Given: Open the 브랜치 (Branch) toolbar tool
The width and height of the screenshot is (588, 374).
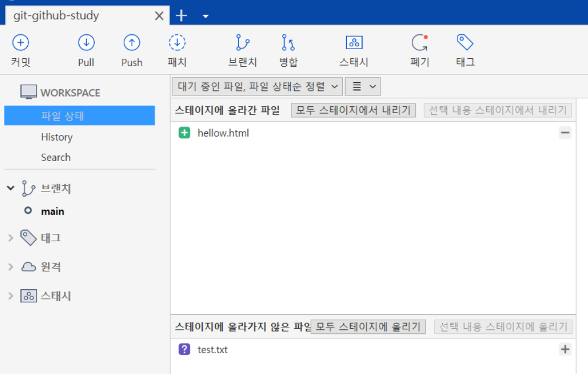Looking at the screenshot, I should pos(243,43).
